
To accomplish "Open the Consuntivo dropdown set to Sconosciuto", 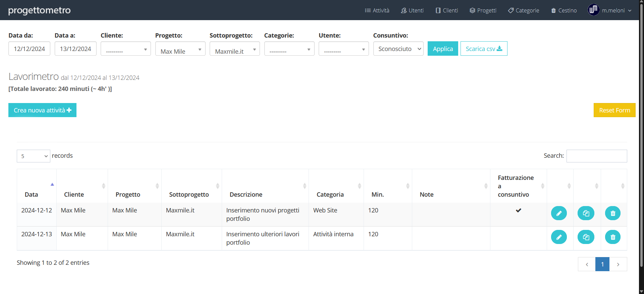I will pos(398,49).
